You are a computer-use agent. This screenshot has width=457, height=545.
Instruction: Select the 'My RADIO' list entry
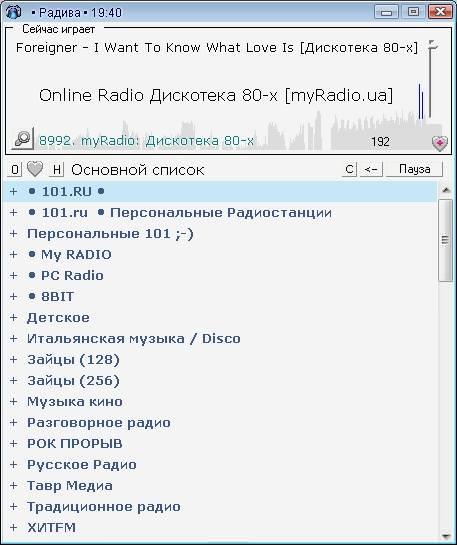tap(70, 254)
